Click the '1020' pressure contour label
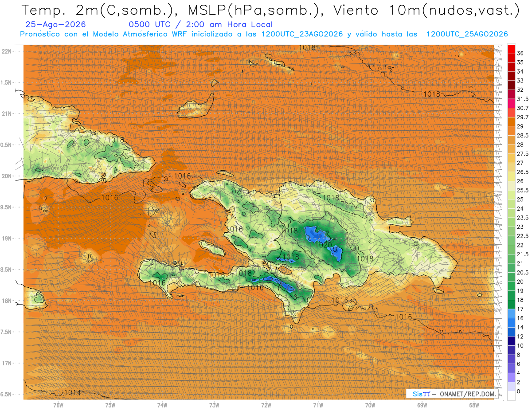 324,244
